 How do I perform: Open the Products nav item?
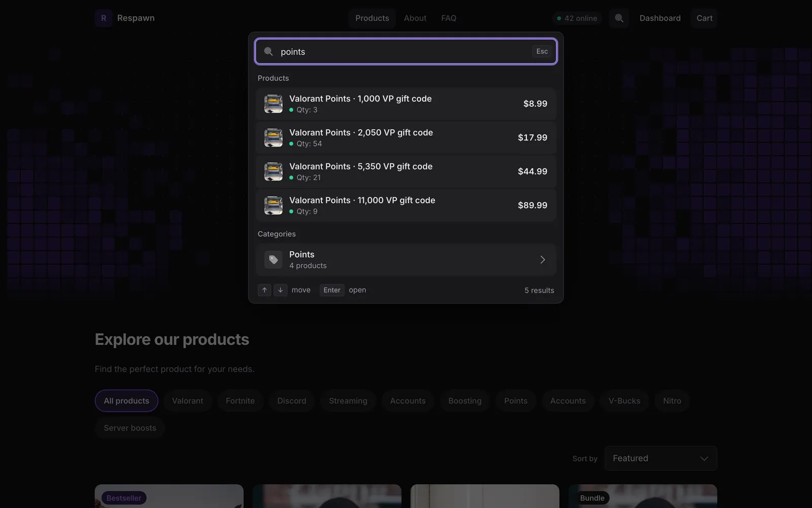point(372,18)
